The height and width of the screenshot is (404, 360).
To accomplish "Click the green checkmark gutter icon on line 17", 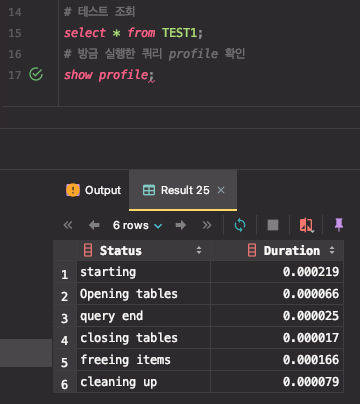I will pos(36,74).
